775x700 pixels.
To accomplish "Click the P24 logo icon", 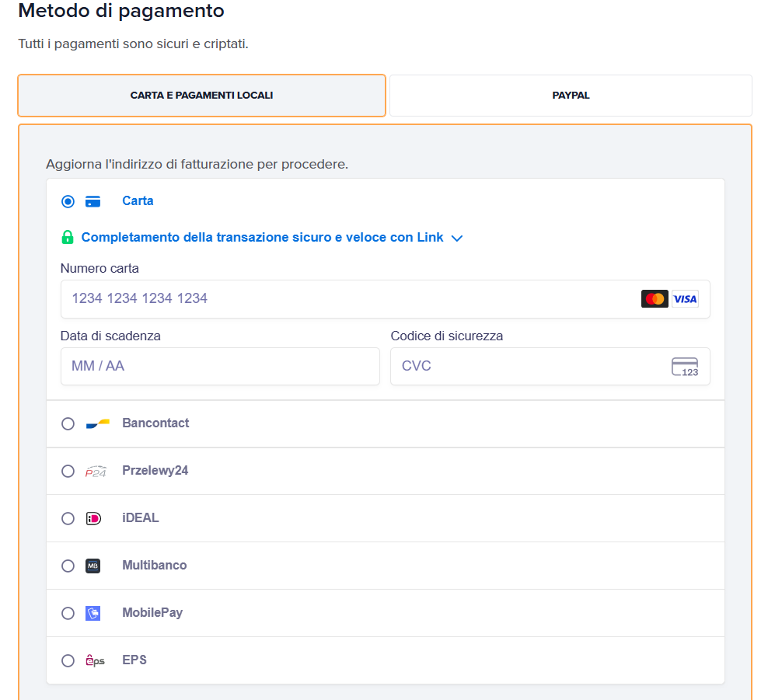I will point(96,472).
